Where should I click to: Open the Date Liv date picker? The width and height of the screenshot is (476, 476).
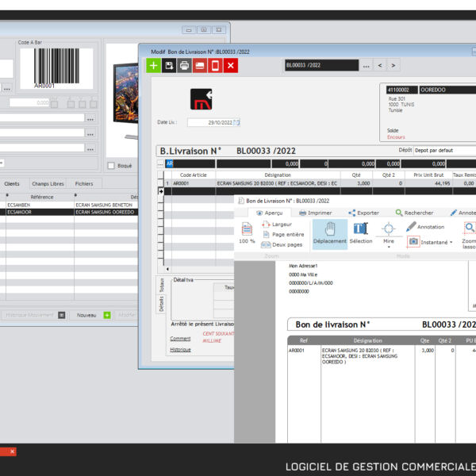point(236,122)
